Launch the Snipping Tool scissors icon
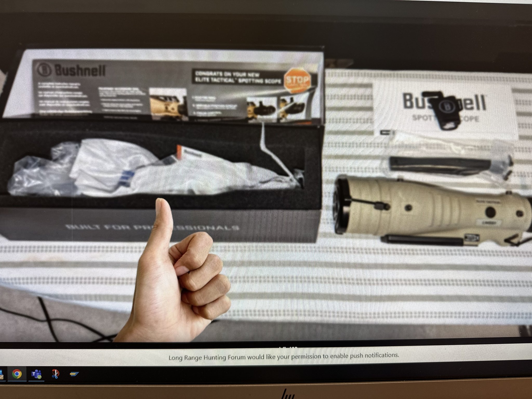The image size is (532, 399). (55, 374)
